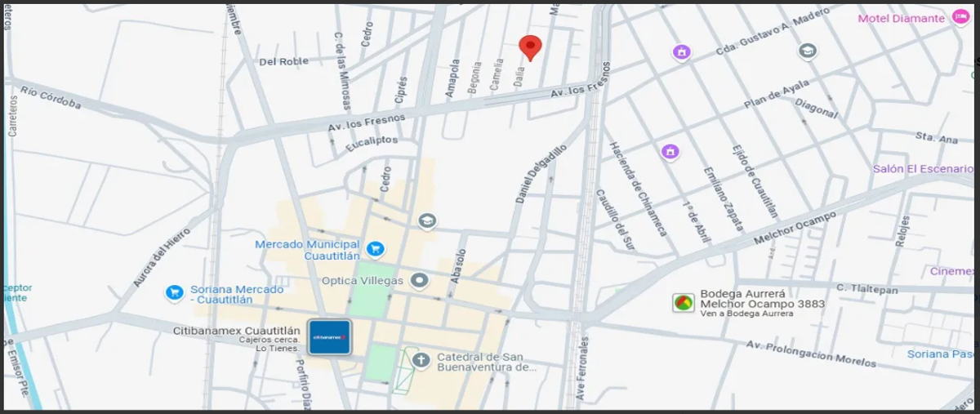Click school icon above Mercado Municipal Cuautitlán
This screenshot has height=414, width=980.
pos(426,220)
